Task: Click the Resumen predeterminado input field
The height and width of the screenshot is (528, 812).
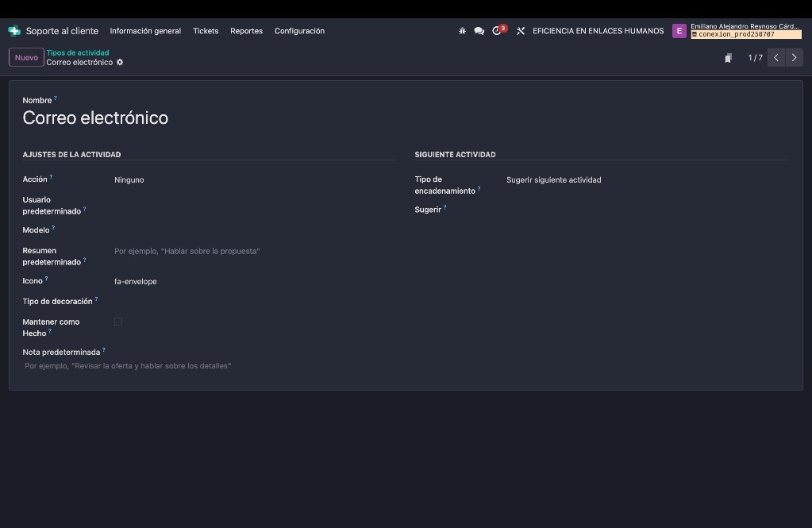Action: [x=254, y=252]
